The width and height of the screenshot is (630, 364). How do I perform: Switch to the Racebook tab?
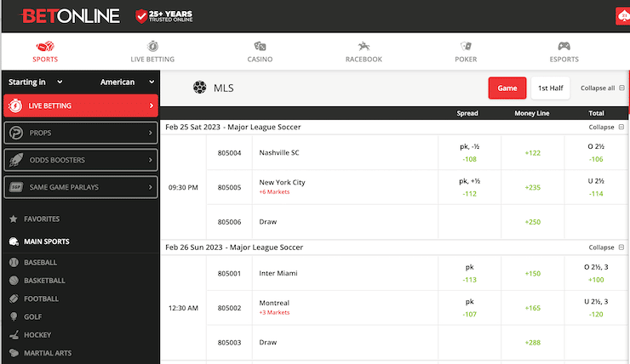(x=364, y=51)
